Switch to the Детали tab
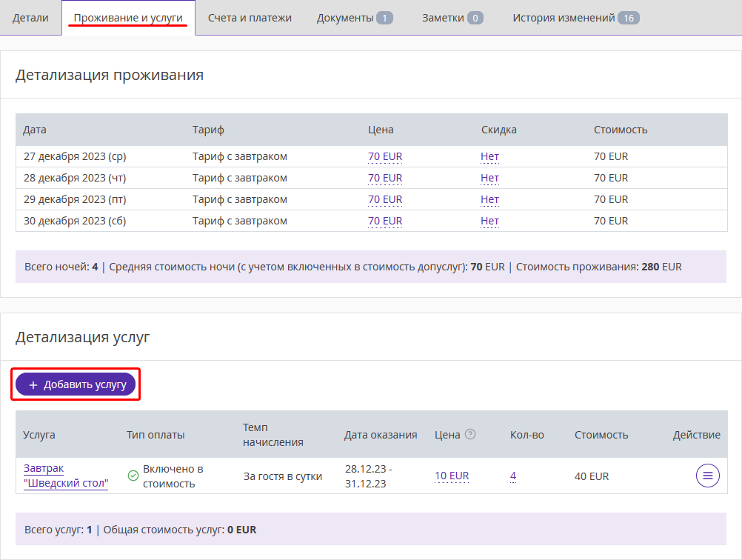Viewport: 742px width, 560px height. pyautogui.click(x=31, y=18)
